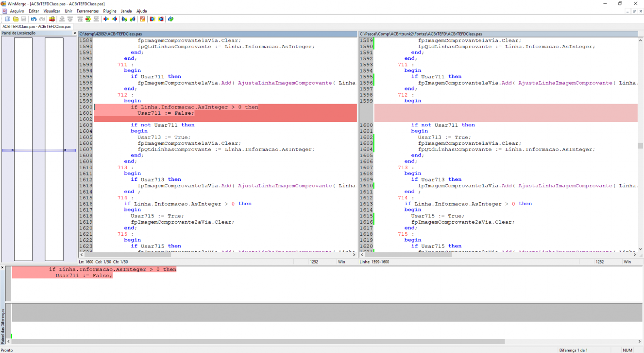Click the right pane vertical scrollbar thumb
The width and height of the screenshot is (644, 353).
pos(641,145)
